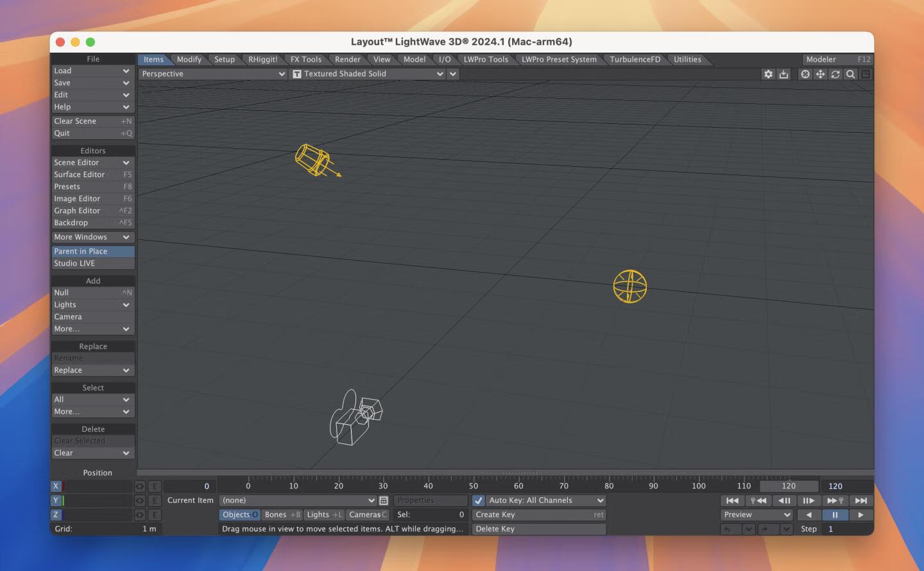Screen dimensions: 924x571
Task: Switch to the Setup tab
Action: (225, 60)
